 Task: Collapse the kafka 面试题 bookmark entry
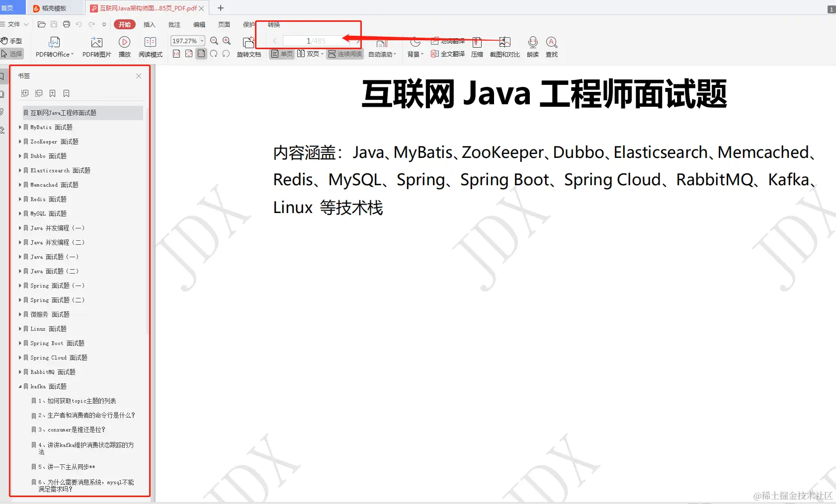[x=20, y=386]
